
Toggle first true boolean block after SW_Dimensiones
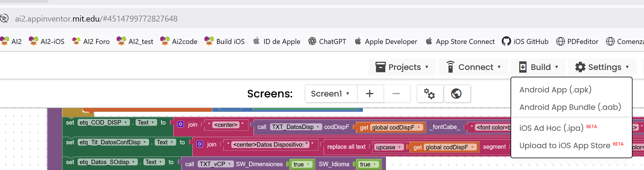[301, 164]
